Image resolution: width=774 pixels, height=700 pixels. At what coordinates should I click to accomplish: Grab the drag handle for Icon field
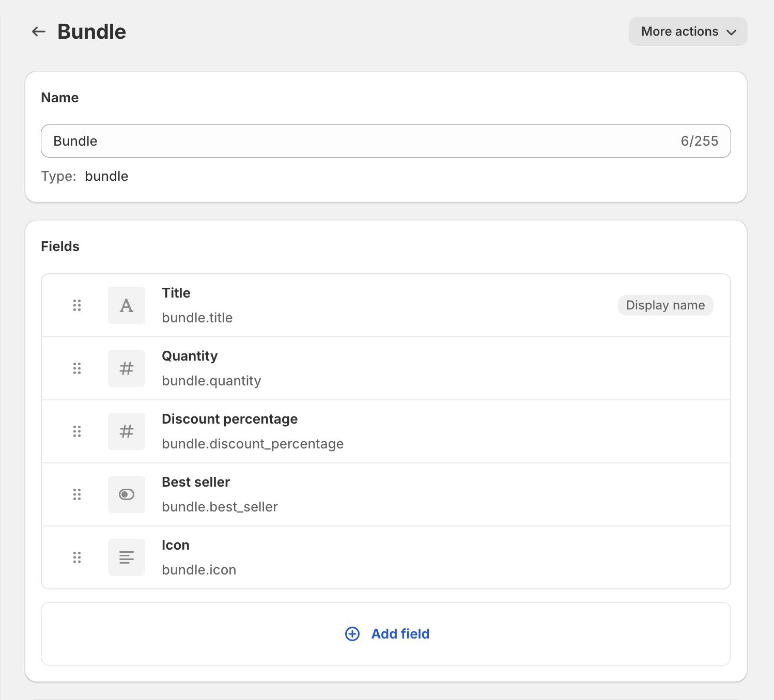pyautogui.click(x=77, y=557)
